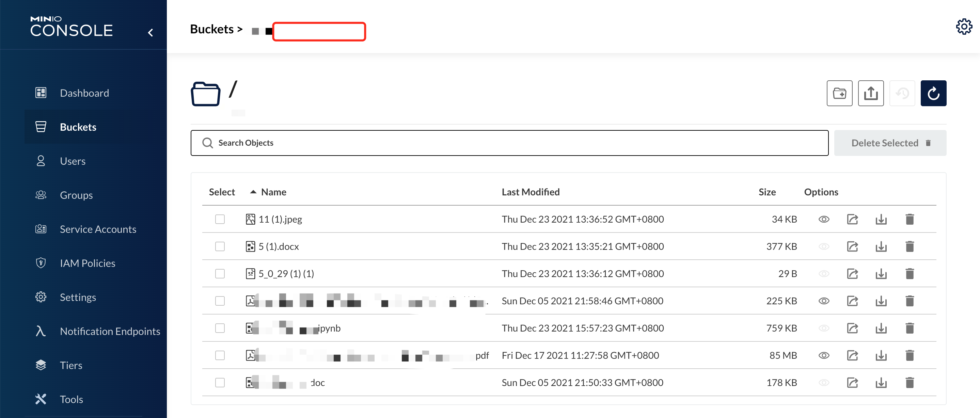Open bucket settings gear icon
This screenshot has width=980, height=418.
(964, 27)
